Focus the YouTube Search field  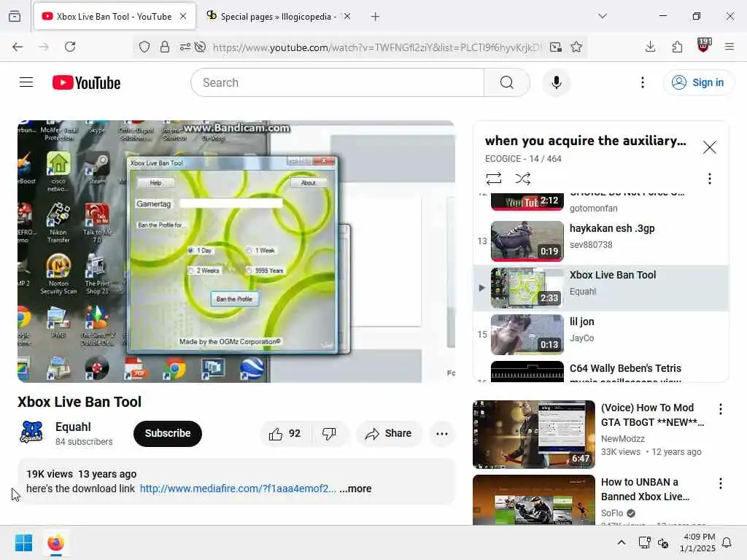point(337,82)
